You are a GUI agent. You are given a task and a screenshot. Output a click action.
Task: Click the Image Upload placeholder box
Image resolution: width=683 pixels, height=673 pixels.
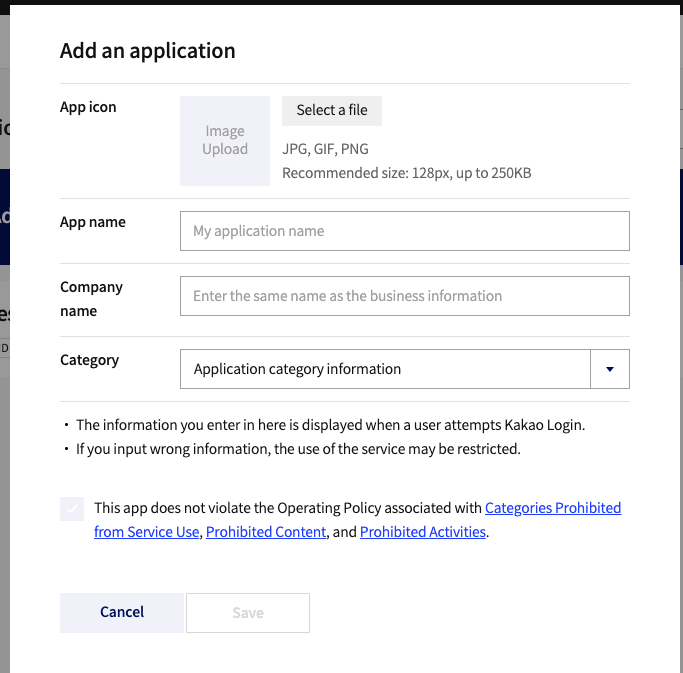(x=225, y=141)
